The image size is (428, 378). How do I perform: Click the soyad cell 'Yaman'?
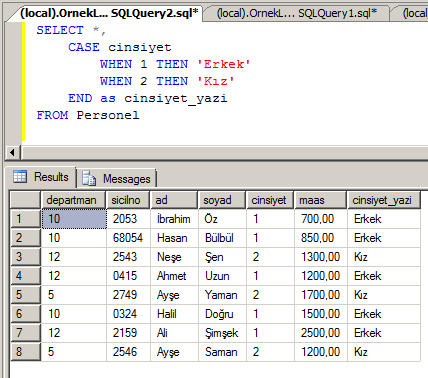(x=222, y=295)
